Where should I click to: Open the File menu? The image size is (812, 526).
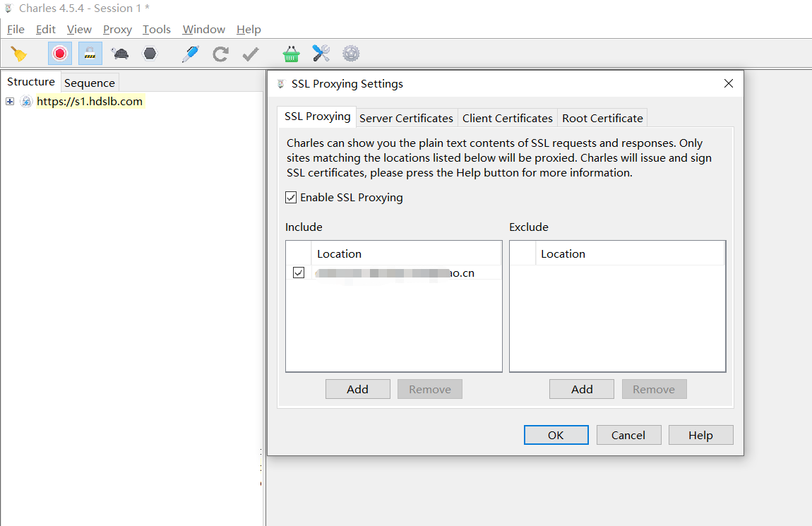pos(16,30)
